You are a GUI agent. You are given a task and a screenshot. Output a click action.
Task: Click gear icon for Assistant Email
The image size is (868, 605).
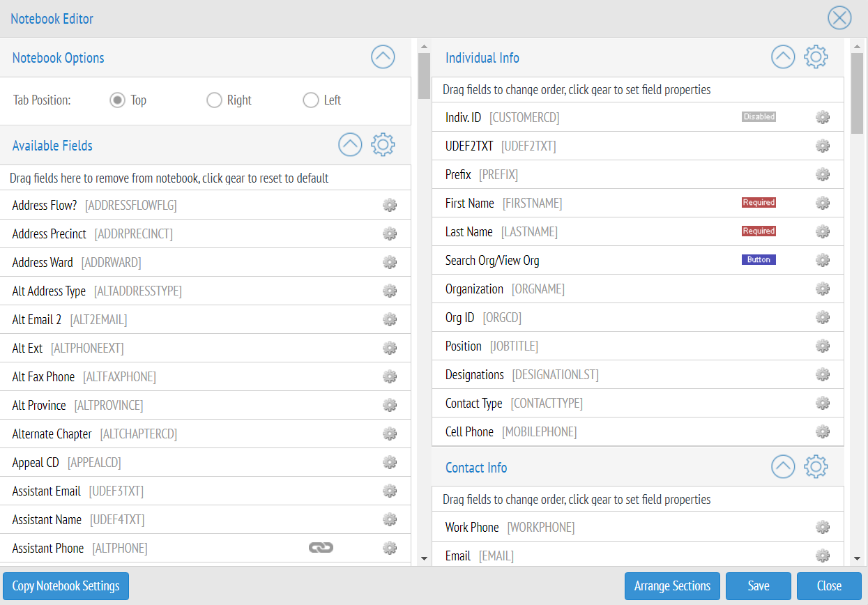pos(390,491)
